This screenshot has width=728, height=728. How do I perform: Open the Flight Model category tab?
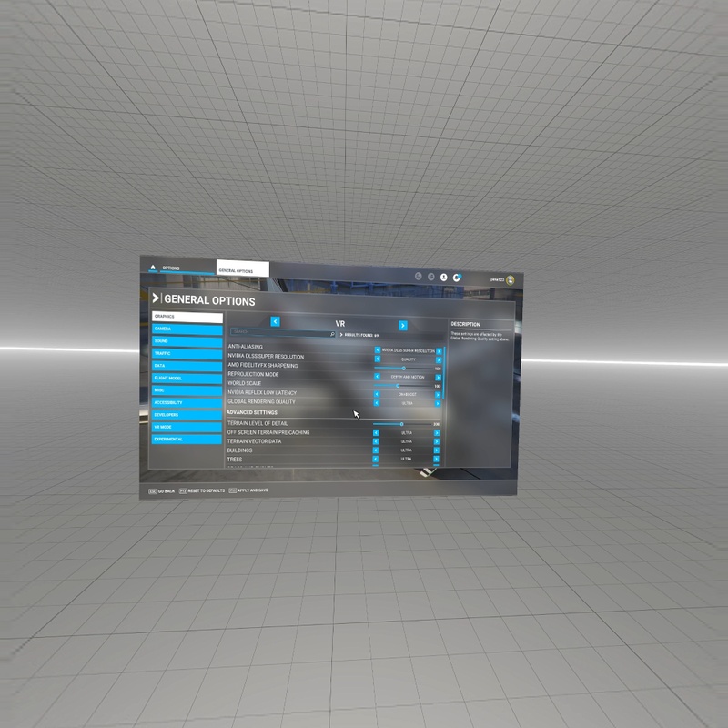[187, 379]
